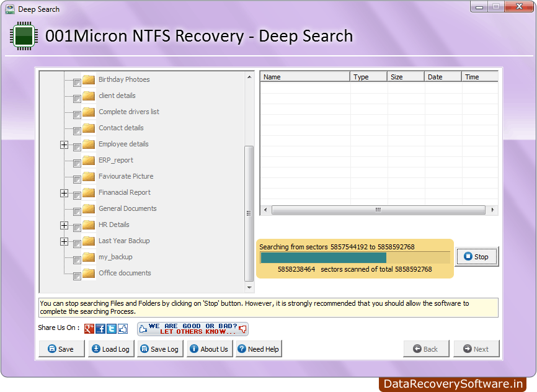537x392 pixels.
Task: Check the General Documents checkbox
Action: point(77,212)
